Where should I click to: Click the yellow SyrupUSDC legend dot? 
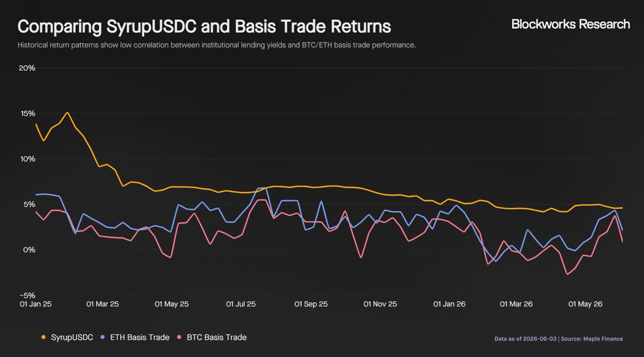(43, 338)
